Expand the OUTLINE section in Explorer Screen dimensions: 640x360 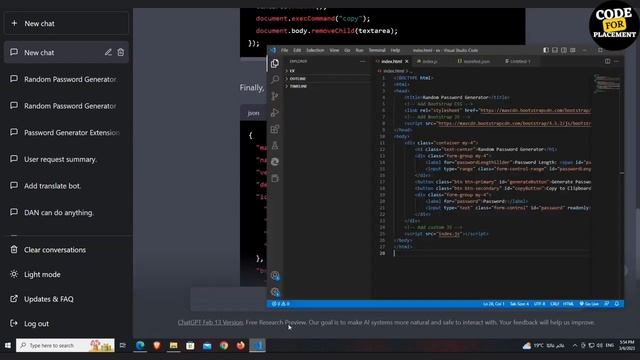pyautogui.click(x=327, y=79)
